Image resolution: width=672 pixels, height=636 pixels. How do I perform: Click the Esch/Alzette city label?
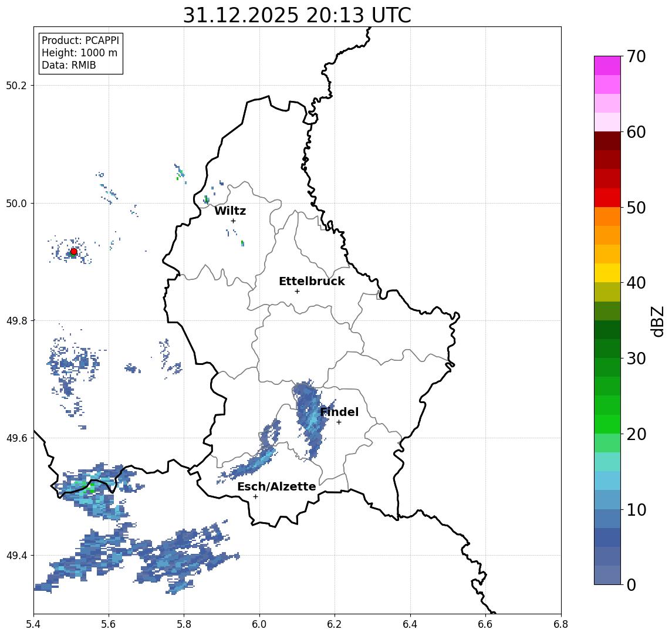tap(276, 486)
